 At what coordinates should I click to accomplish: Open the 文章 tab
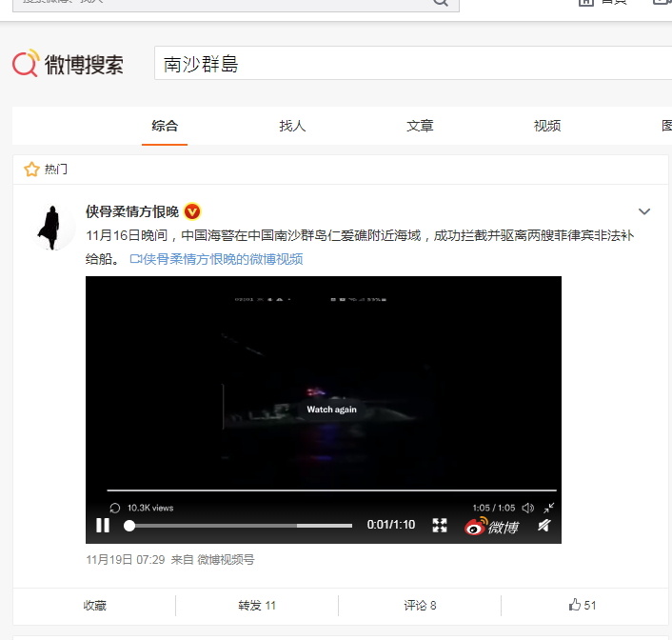click(x=420, y=126)
